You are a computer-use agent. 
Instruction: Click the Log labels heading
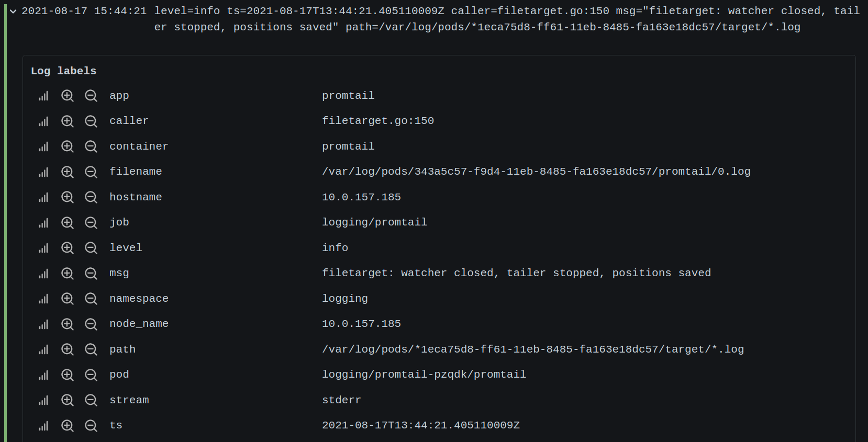pos(63,71)
